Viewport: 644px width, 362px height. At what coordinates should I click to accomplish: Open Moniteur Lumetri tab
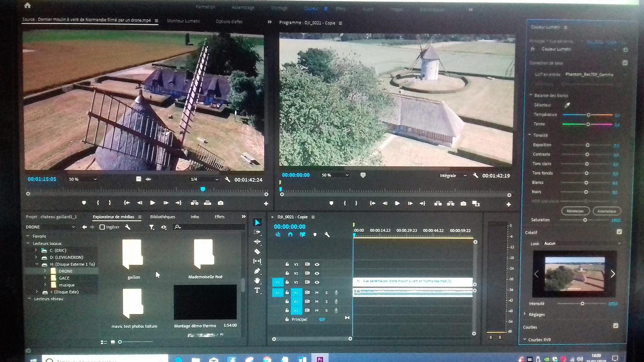[183, 21]
